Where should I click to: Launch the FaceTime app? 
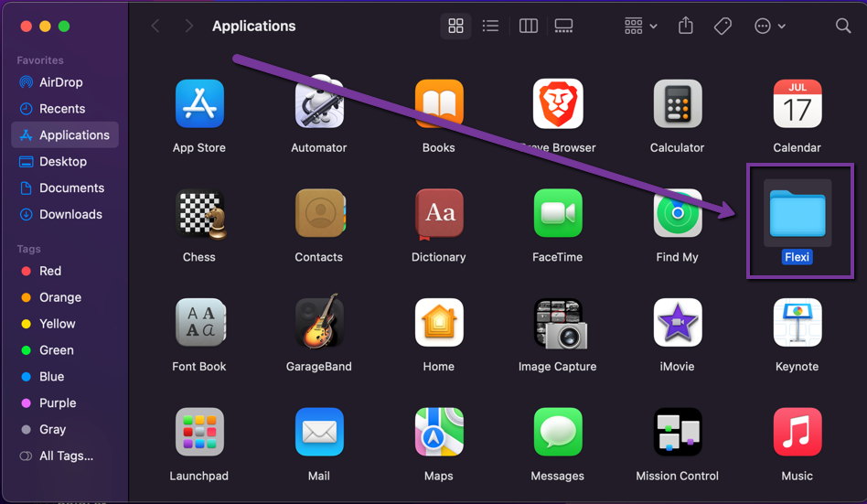558,214
